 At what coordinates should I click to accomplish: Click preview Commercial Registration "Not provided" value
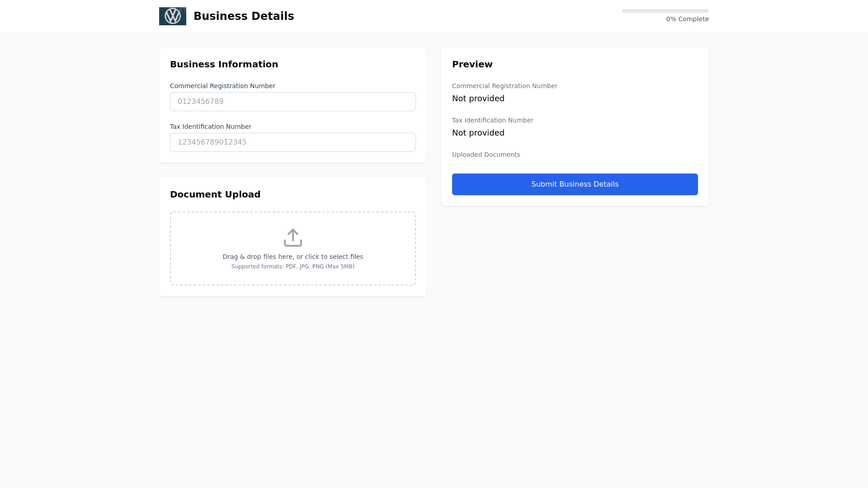[x=478, y=99]
